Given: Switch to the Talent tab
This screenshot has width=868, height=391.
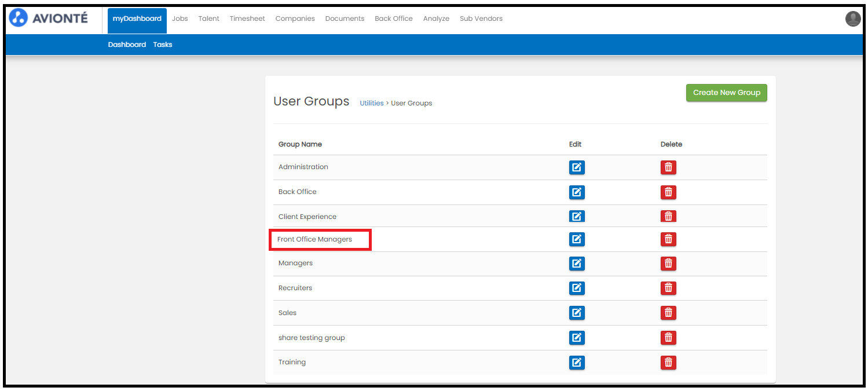Looking at the screenshot, I should click(x=208, y=19).
